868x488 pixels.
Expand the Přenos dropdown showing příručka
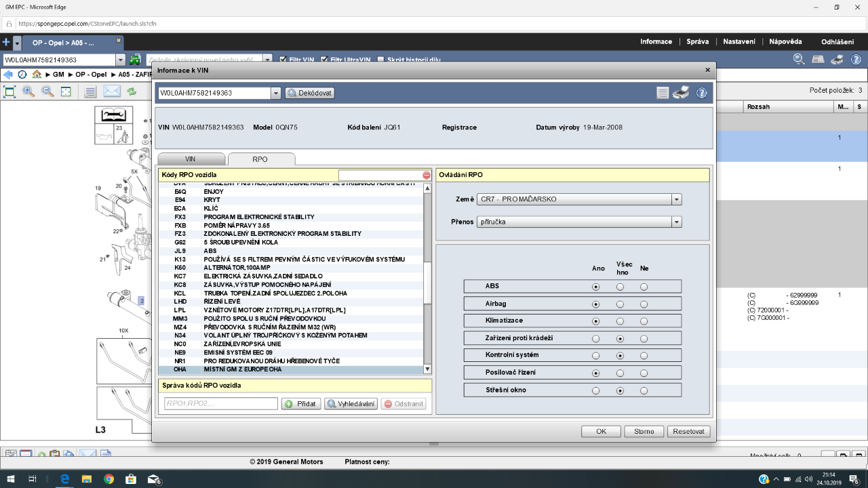click(676, 222)
